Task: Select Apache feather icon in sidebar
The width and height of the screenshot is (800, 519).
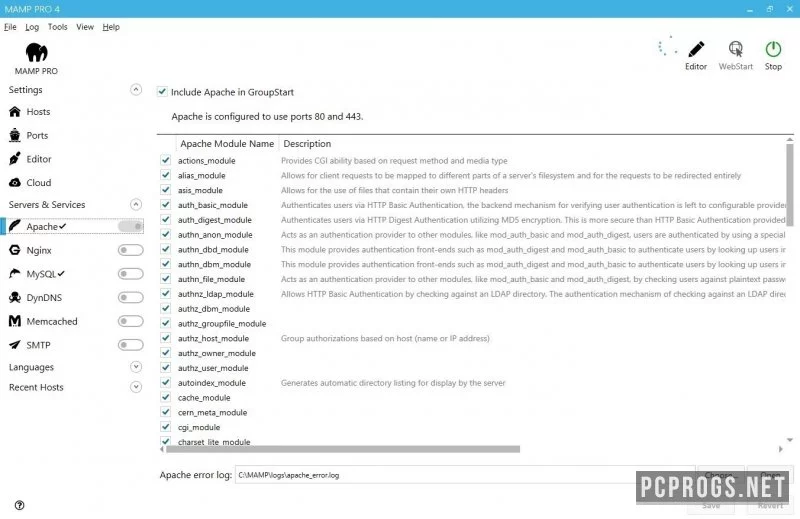Action: (x=15, y=226)
